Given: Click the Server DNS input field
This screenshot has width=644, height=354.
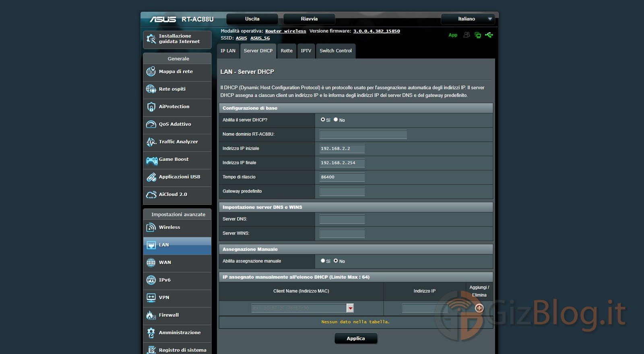Looking at the screenshot, I should click(x=342, y=219).
